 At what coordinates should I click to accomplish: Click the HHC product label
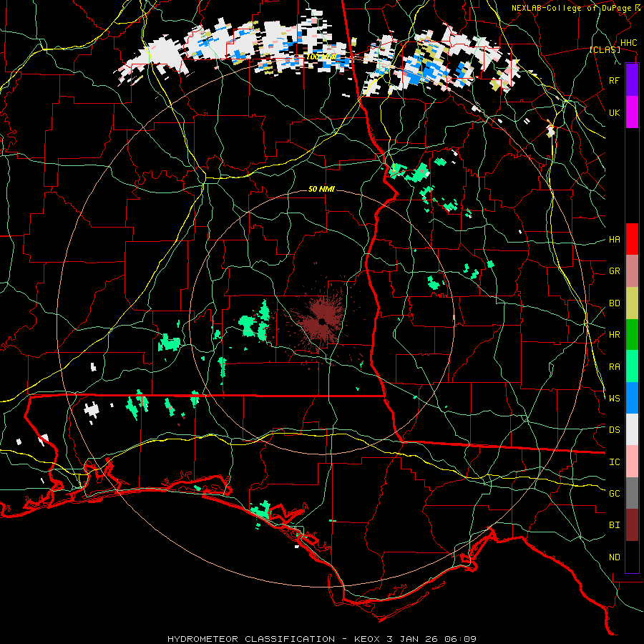click(628, 43)
